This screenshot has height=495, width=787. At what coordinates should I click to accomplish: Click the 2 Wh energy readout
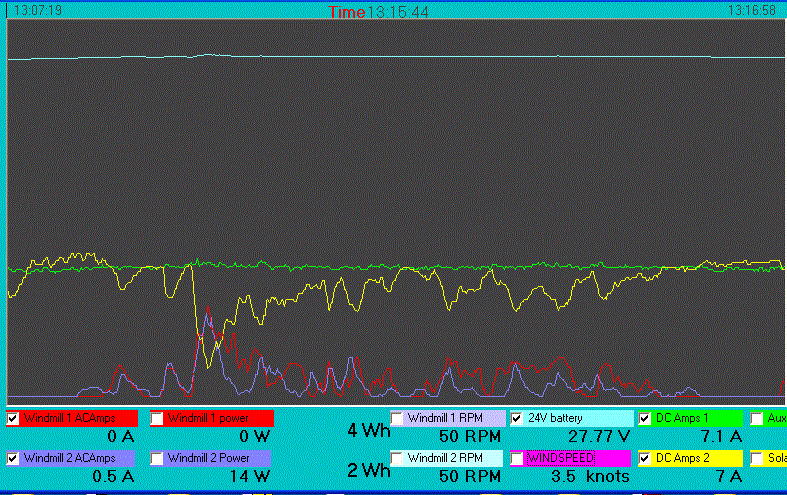367,470
